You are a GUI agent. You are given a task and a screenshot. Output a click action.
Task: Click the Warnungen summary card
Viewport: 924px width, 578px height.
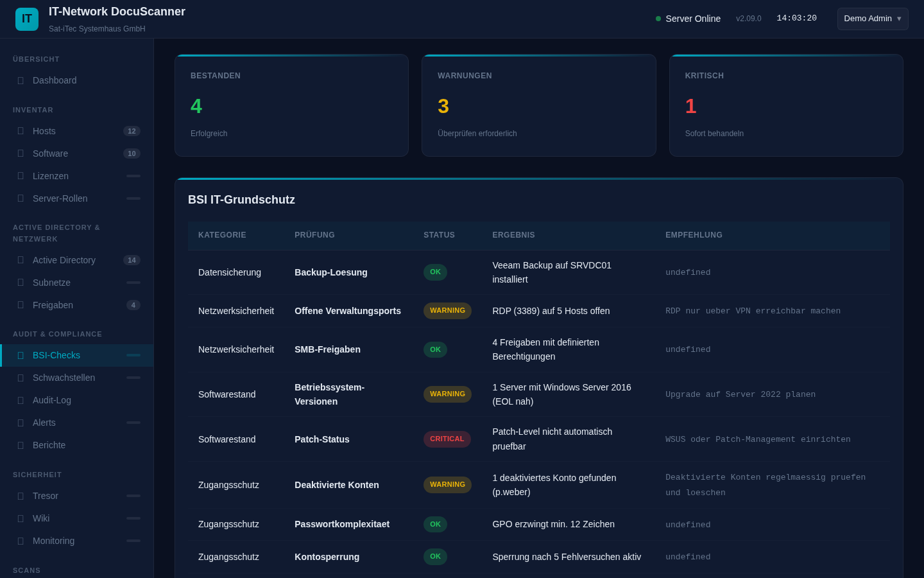pos(539,105)
